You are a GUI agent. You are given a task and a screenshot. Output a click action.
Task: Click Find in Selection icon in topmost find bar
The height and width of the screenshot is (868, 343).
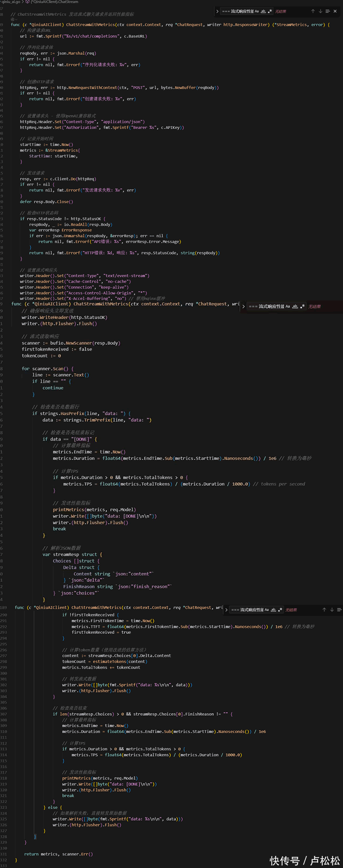(328, 11)
